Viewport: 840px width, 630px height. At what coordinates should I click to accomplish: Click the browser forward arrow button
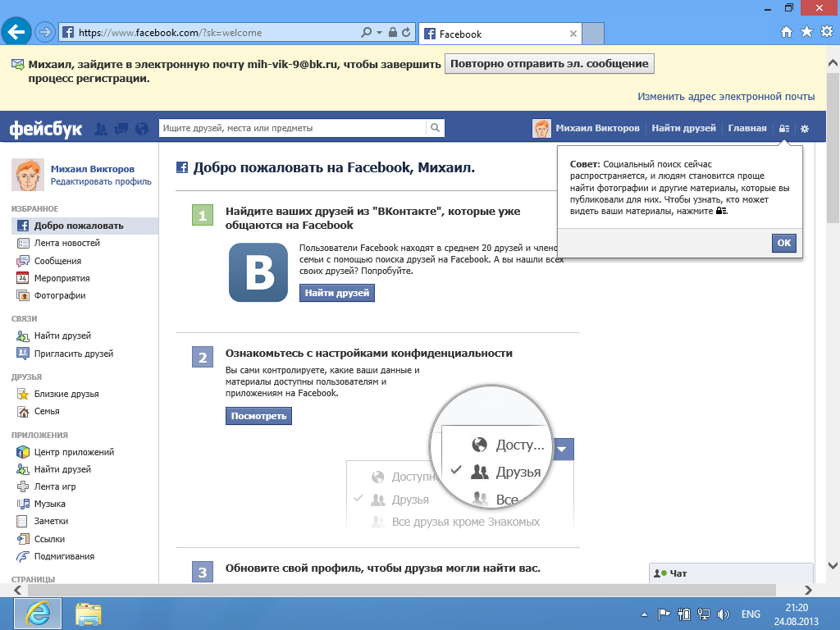pos(45,32)
